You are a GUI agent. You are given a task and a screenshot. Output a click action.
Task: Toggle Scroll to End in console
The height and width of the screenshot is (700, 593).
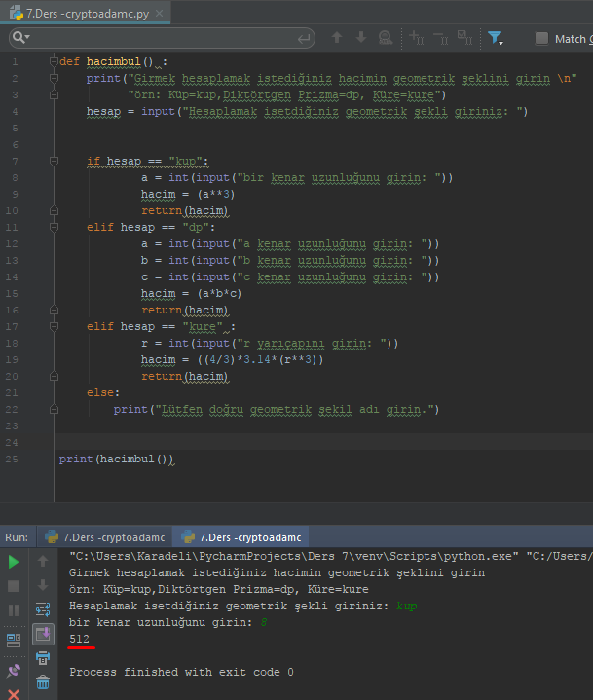pyautogui.click(x=43, y=635)
